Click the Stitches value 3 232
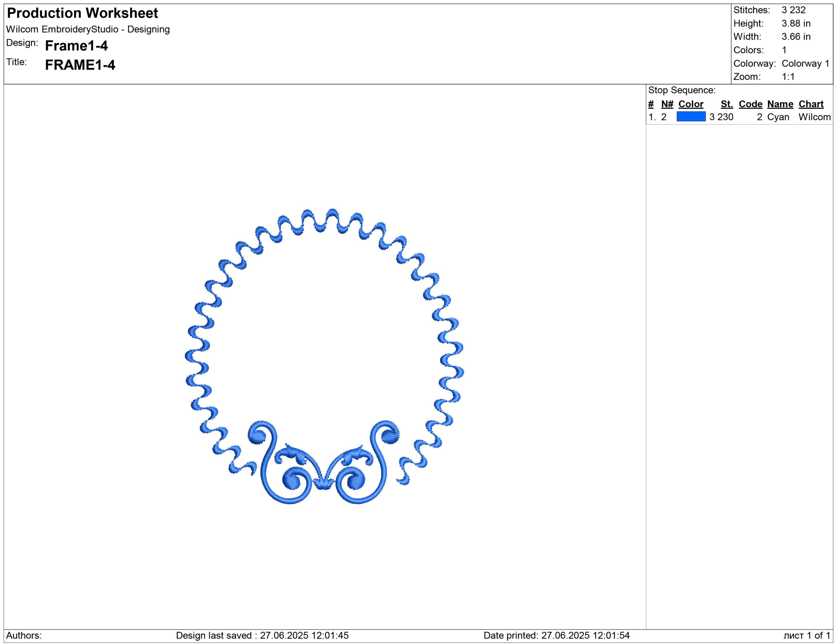This screenshot has width=837, height=644. (x=793, y=10)
